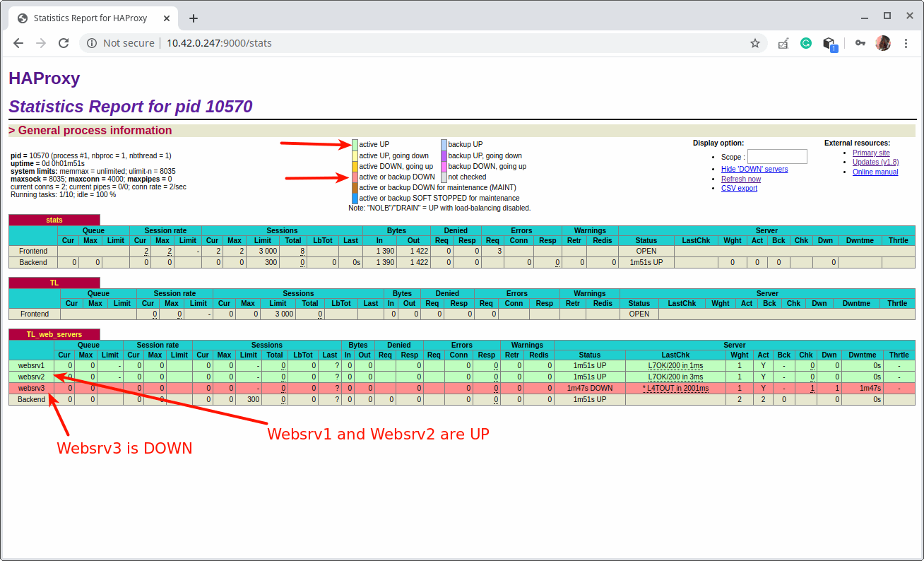Select the Statistics Report for HAProxy tab
The height and width of the screenshot is (561, 924).
[93, 18]
